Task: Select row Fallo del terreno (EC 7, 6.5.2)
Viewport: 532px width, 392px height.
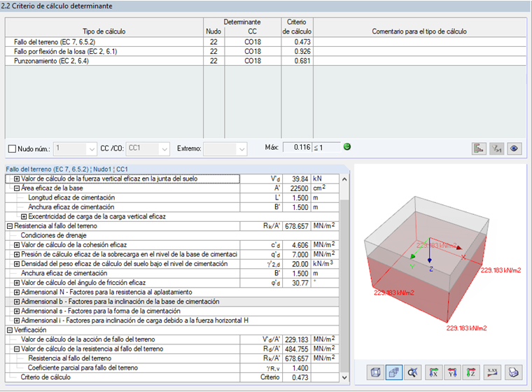Action: point(265,42)
